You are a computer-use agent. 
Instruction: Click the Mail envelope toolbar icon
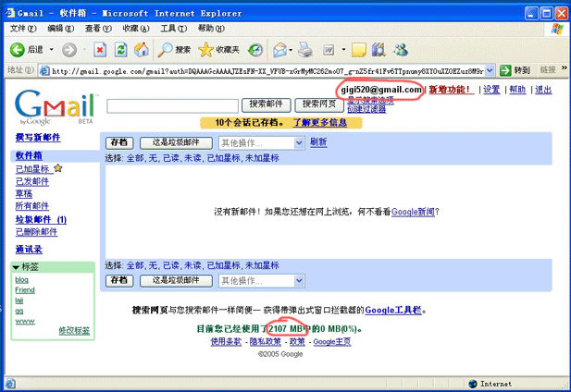coord(280,50)
